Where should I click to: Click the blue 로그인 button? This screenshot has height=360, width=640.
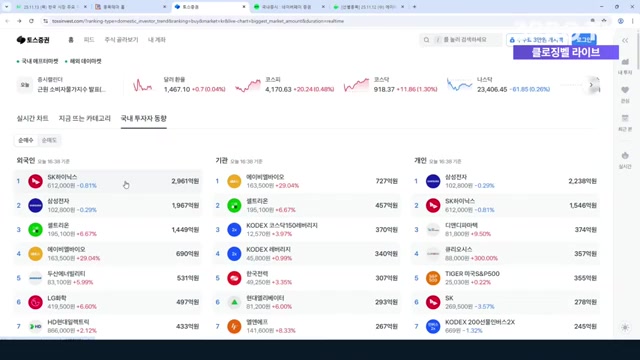tap(584, 39)
